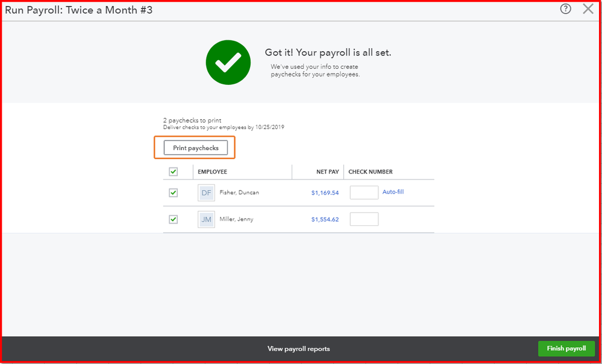Open net pay $1,554.62 link
This screenshot has height=364, width=602.
(325, 219)
